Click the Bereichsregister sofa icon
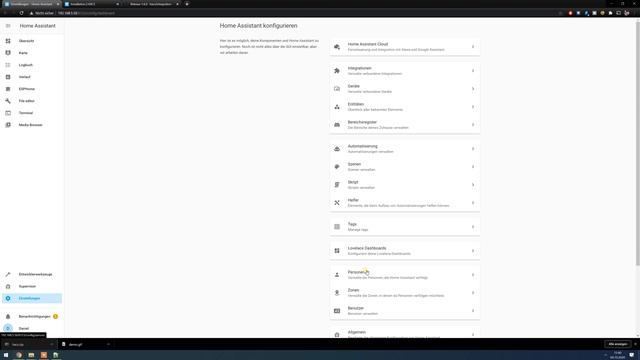 tap(337, 125)
